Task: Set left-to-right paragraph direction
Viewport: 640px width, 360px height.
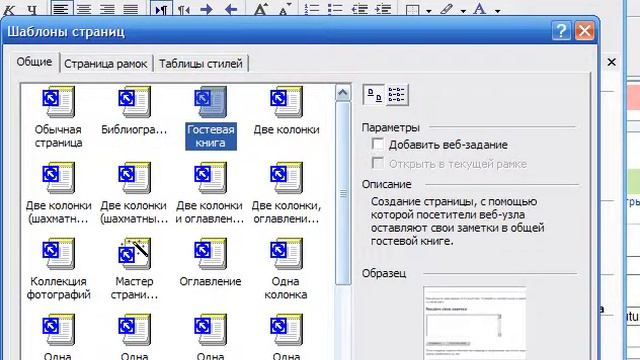Action: tap(161, 9)
